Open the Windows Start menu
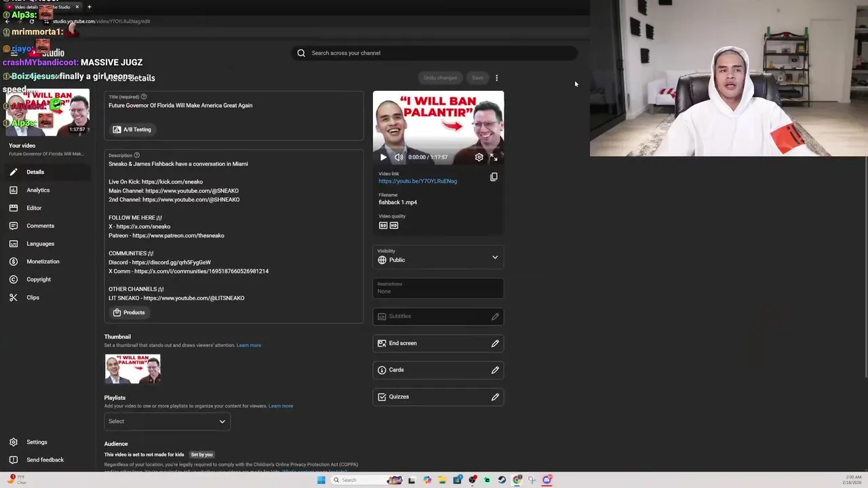 click(321, 480)
